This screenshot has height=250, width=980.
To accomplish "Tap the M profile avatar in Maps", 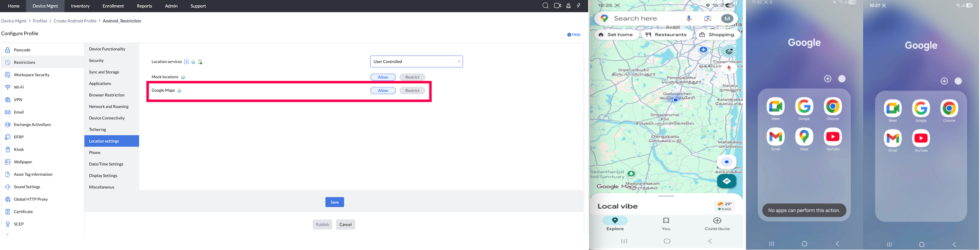I will [x=728, y=18].
